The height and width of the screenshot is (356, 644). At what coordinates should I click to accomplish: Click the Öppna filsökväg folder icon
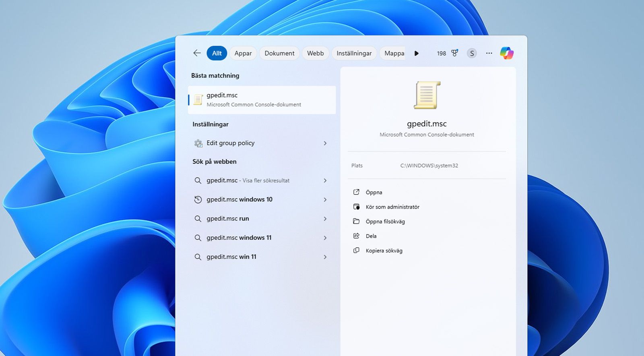coord(356,221)
